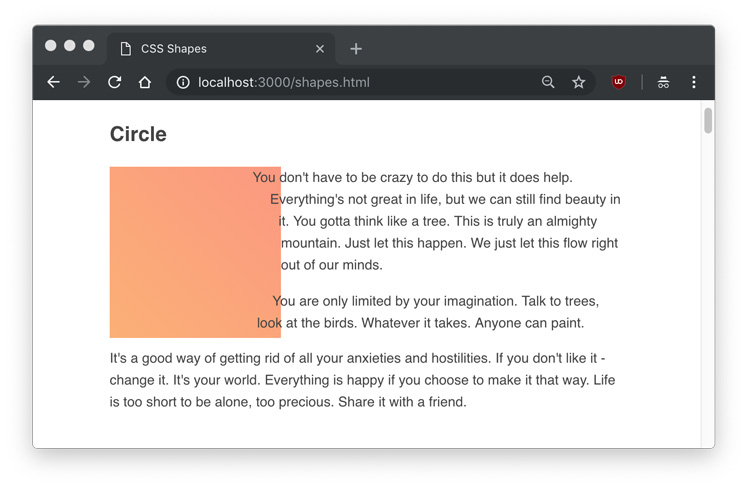Viewport: 747px width, 488px height.
Task: Click the incognito icon in toolbar
Action: point(663,82)
